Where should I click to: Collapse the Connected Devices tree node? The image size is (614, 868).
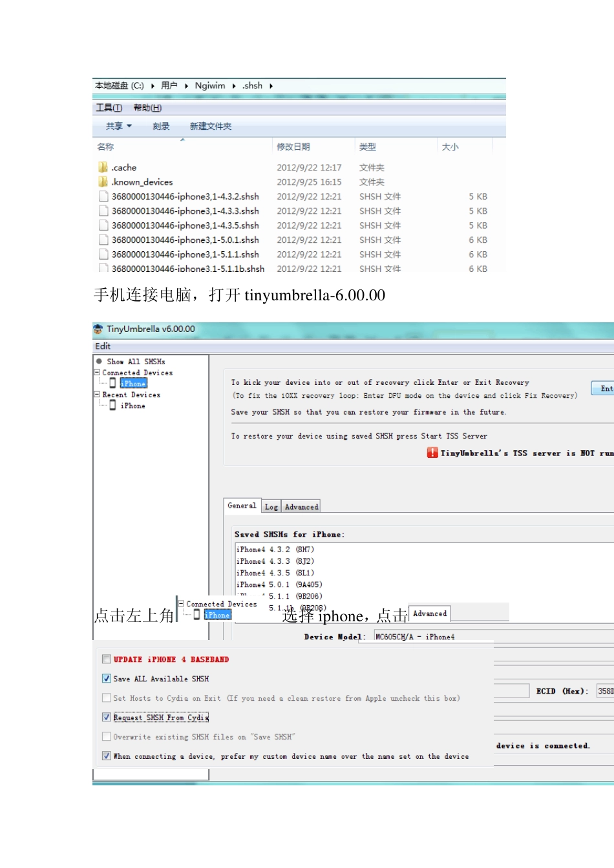point(97,373)
